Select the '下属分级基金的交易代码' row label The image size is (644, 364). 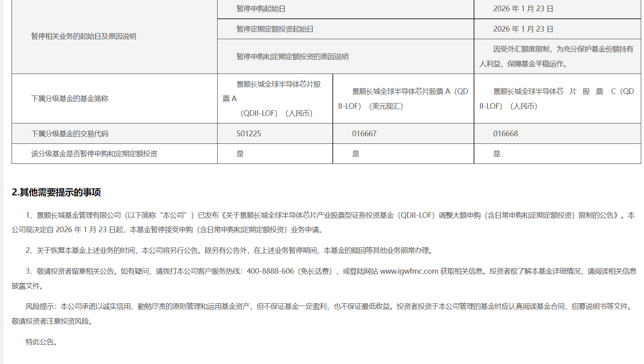114,134
